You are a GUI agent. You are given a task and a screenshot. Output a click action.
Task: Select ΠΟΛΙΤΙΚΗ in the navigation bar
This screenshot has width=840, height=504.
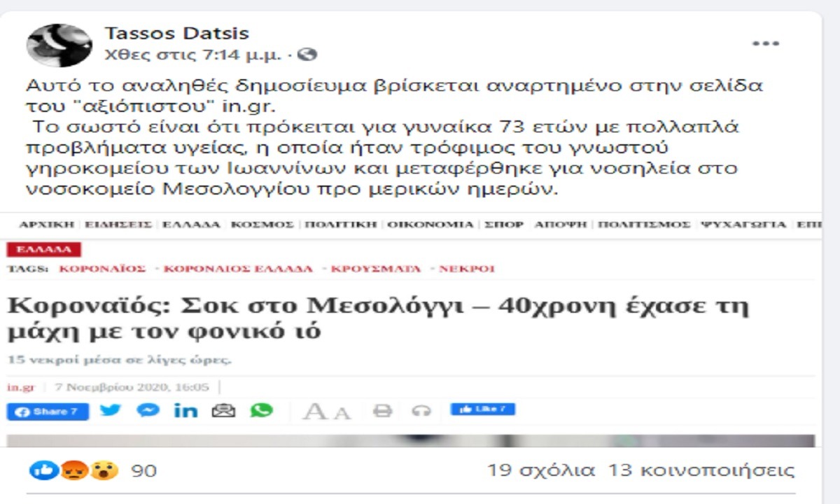coord(341,225)
